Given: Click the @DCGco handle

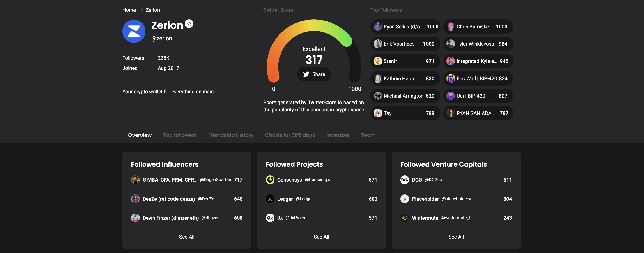Looking at the screenshot, I should (x=433, y=180).
